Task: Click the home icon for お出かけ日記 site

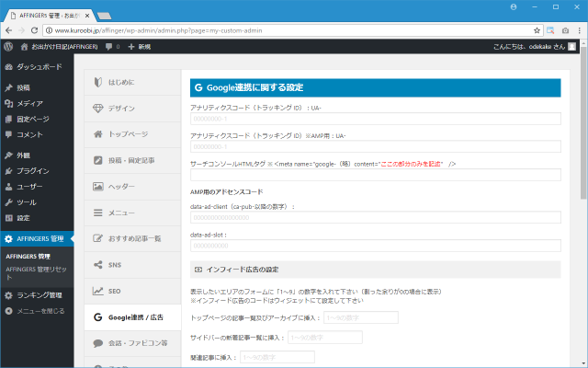Action: click(22, 46)
